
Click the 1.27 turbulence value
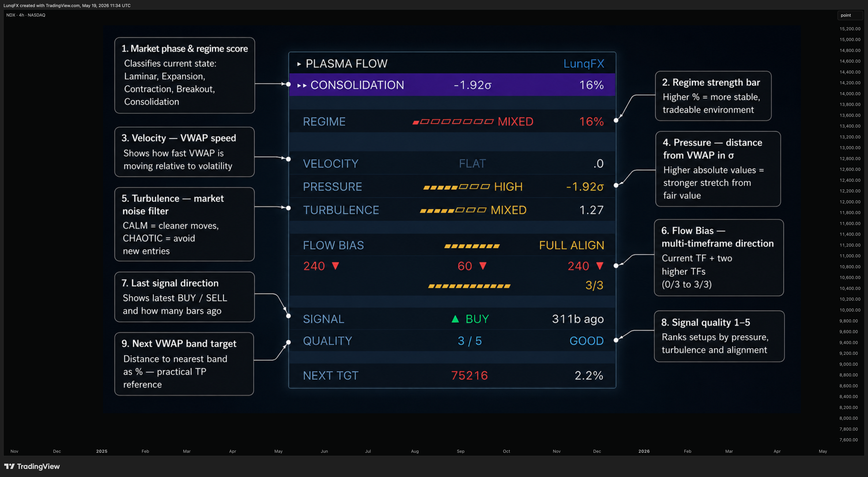pos(591,210)
